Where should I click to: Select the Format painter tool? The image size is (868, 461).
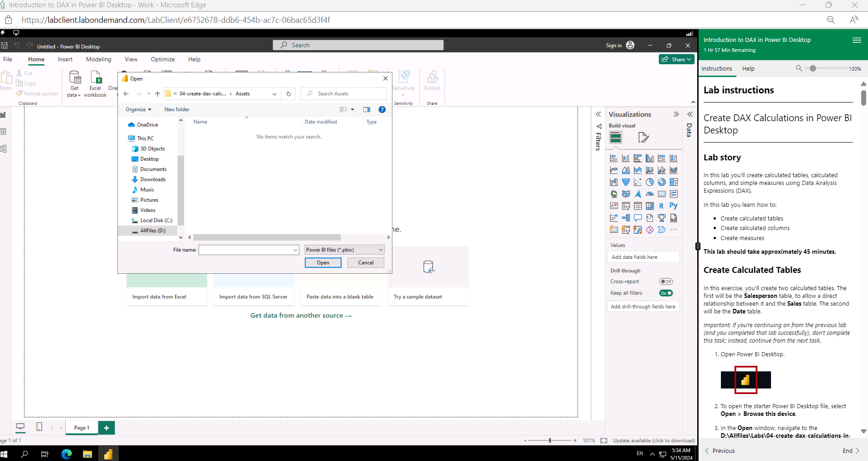(x=37, y=93)
